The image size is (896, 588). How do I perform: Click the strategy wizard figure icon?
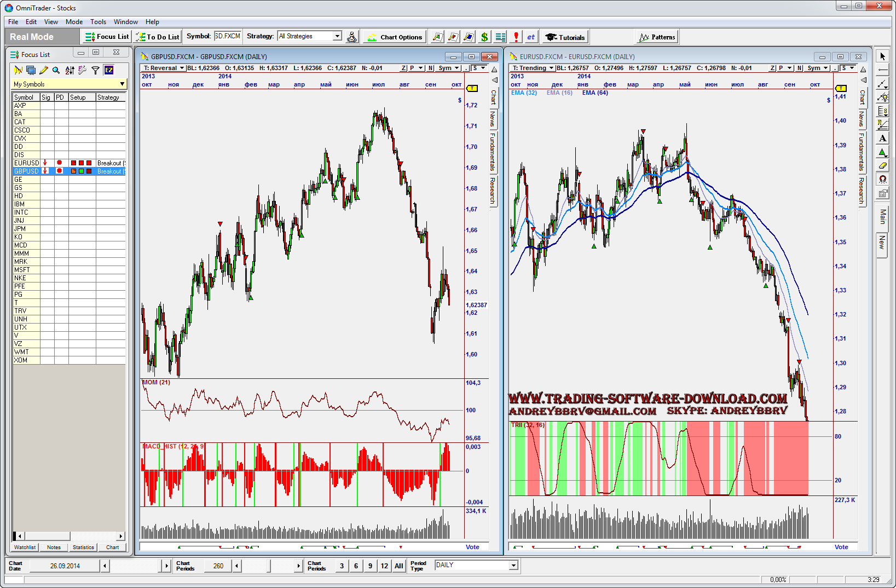pos(352,37)
